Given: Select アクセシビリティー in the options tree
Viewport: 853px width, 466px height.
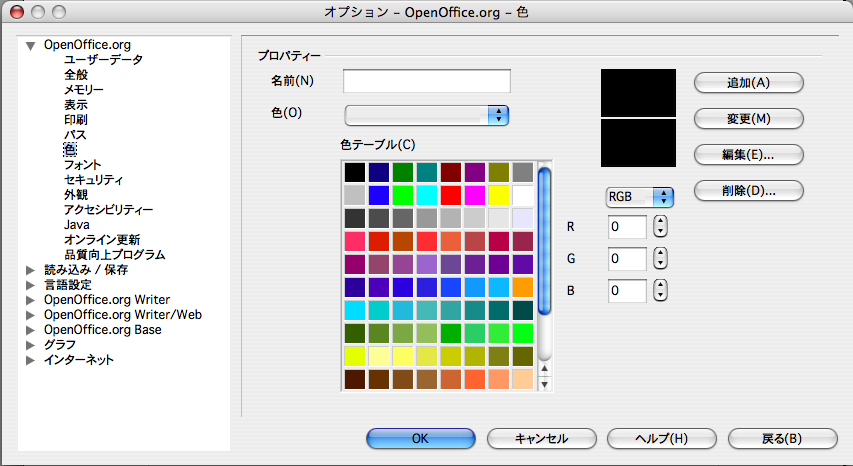Looking at the screenshot, I should 108,209.
